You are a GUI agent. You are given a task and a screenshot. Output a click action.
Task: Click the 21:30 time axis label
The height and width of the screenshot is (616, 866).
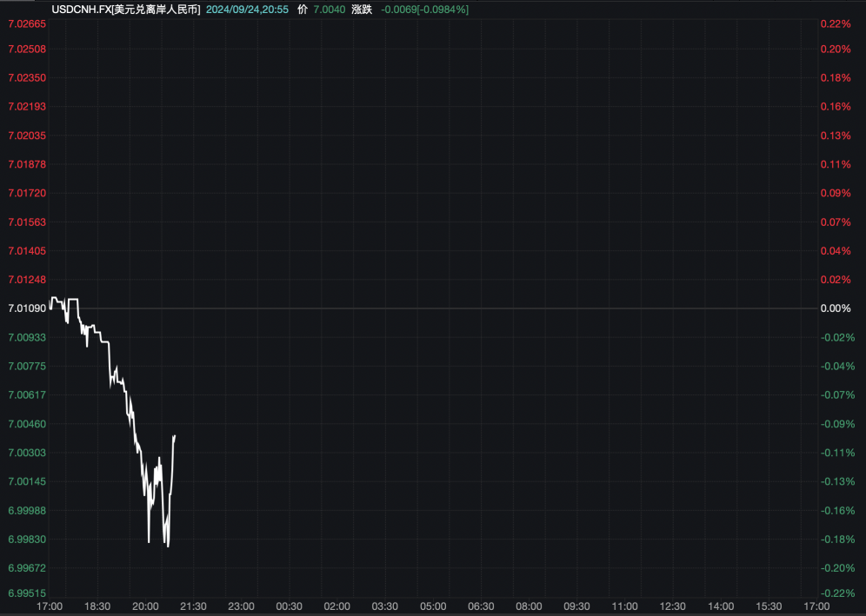pos(193,606)
